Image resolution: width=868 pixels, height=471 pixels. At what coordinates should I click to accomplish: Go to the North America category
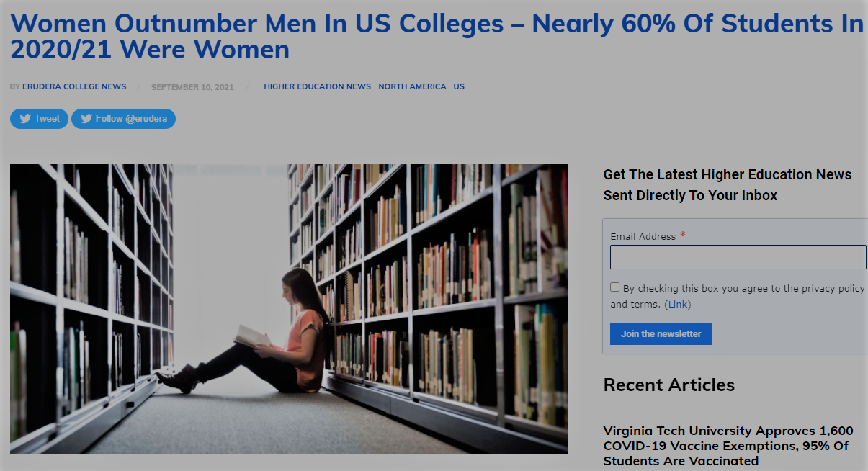412,86
